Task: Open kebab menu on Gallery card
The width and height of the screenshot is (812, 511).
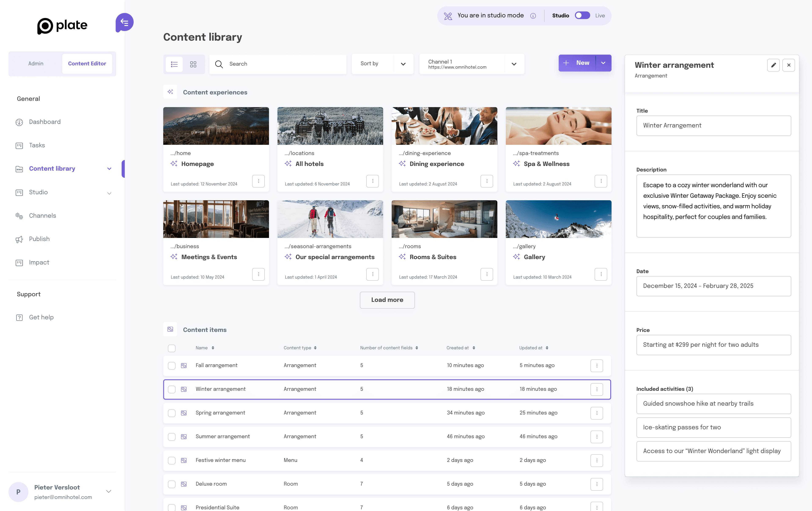Action: point(601,274)
